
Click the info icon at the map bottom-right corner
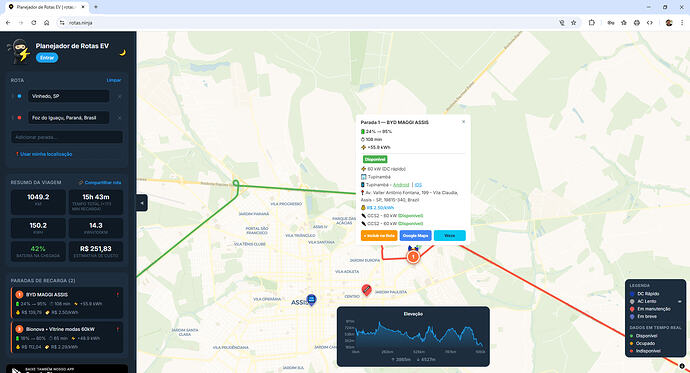coord(682,366)
